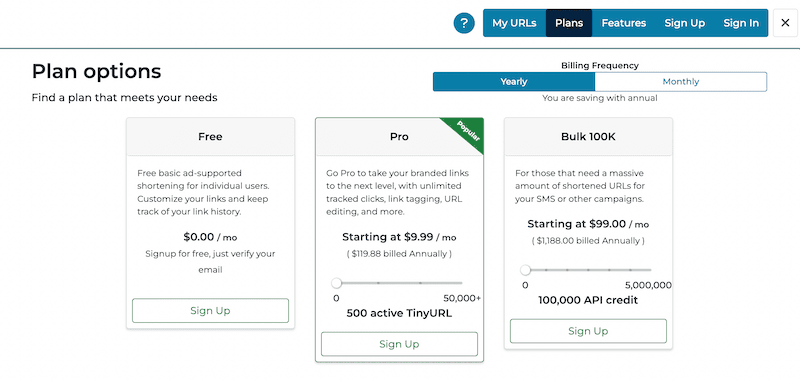Sign up for the Bulk 100K plan
This screenshot has height=381, width=800.
coord(588,331)
